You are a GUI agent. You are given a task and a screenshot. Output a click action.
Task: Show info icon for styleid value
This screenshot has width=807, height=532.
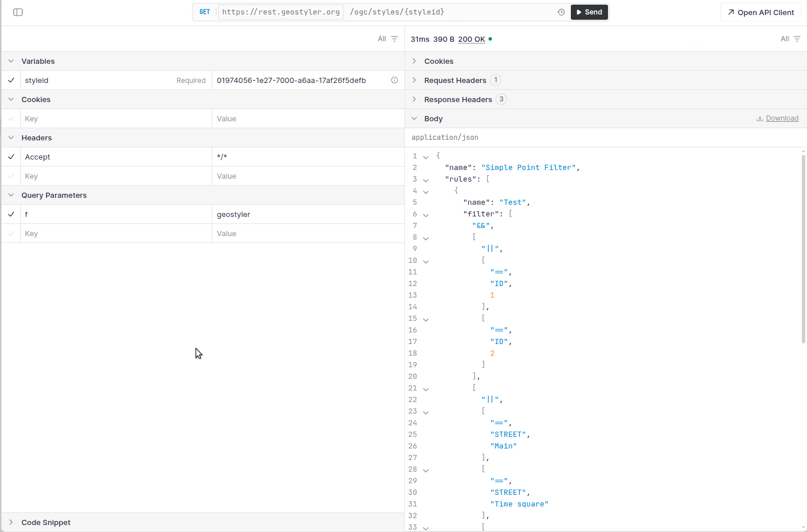click(395, 80)
